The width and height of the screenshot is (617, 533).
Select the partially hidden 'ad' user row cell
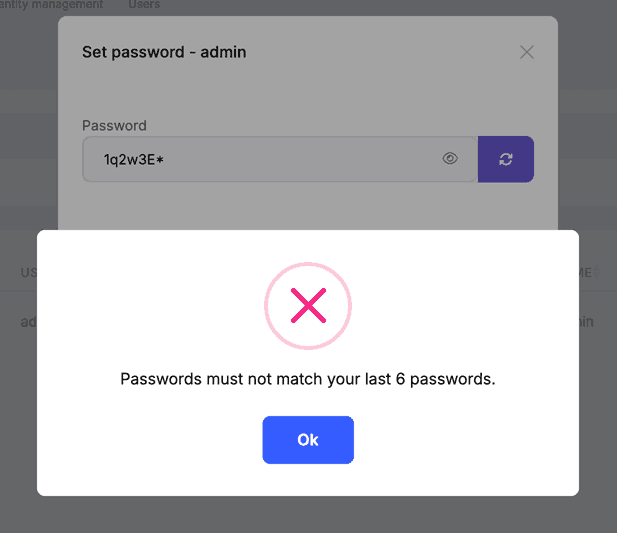[29, 322]
